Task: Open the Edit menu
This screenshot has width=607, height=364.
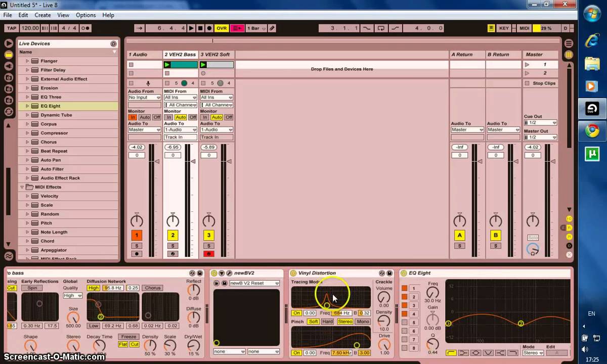Action: (23, 15)
